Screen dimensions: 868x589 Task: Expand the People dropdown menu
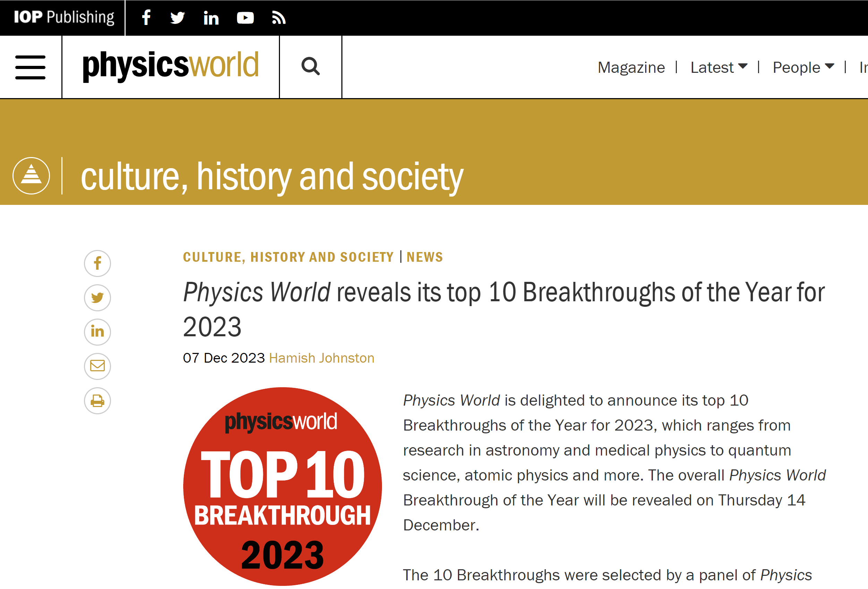click(803, 68)
